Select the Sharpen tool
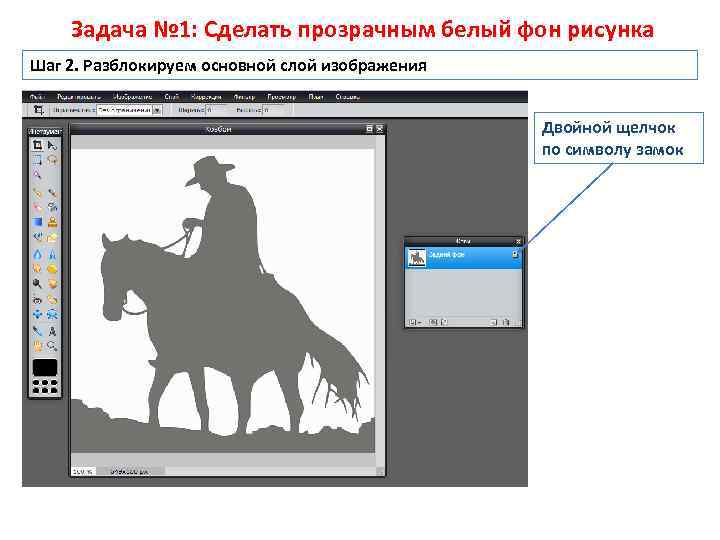 (52, 254)
